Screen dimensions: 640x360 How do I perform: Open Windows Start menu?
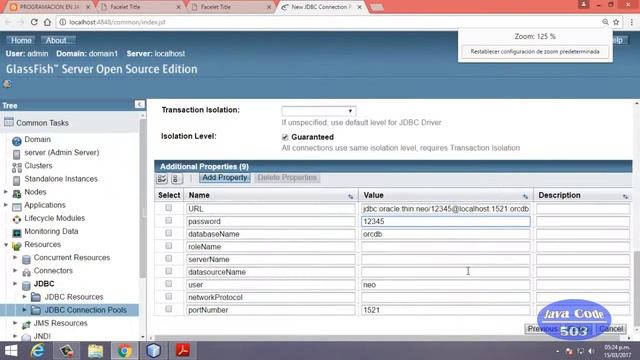point(11,351)
